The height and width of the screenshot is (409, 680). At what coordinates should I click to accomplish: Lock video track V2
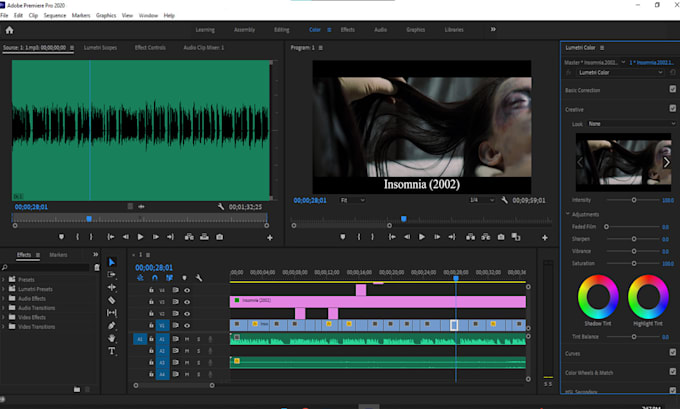151,314
